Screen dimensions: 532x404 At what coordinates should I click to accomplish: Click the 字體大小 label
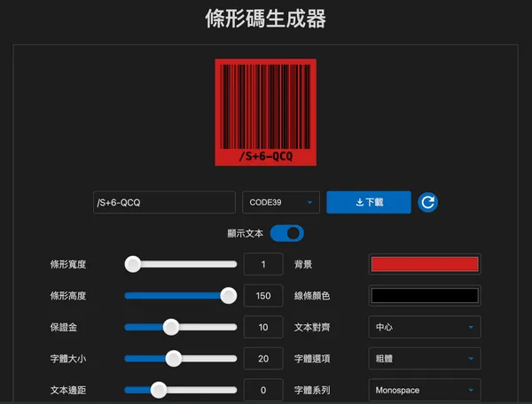click(68, 359)
